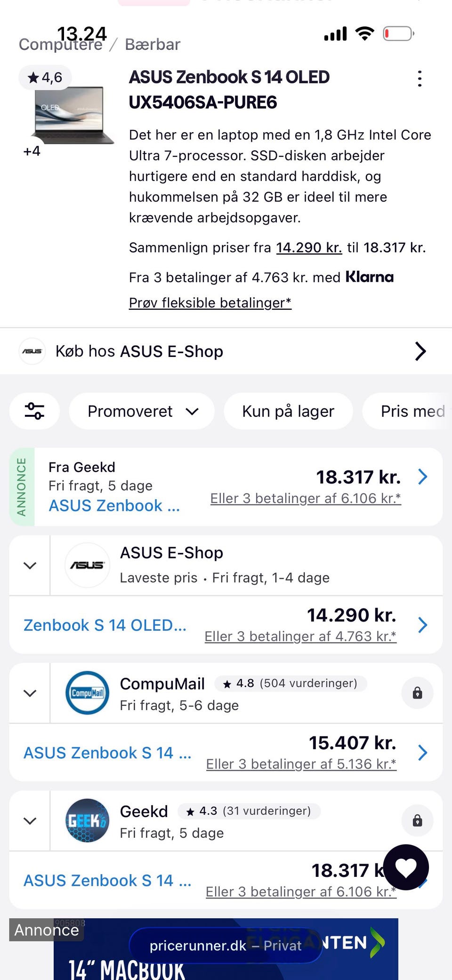Tap the CompuMail lock icon
Screen dimensions: 452x980
point(417,693)
